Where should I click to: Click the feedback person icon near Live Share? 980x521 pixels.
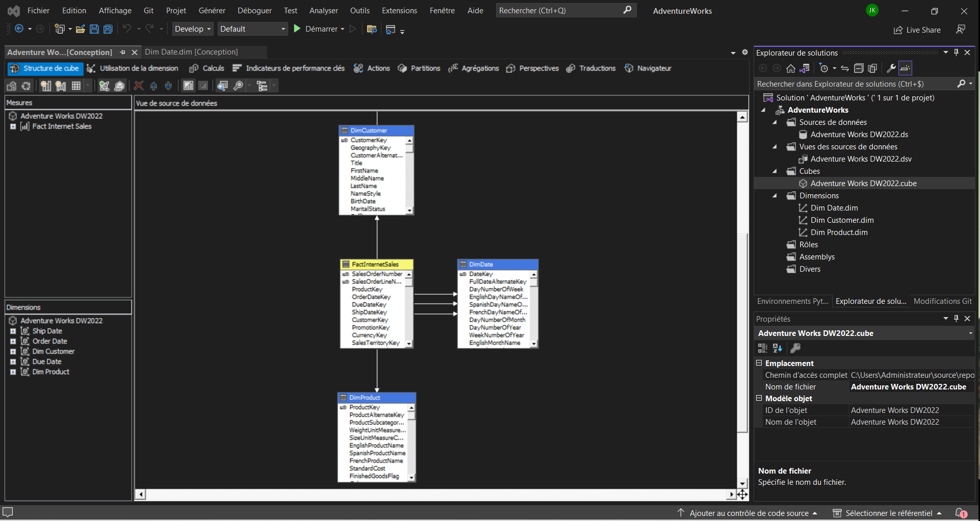tap(961, 30)
